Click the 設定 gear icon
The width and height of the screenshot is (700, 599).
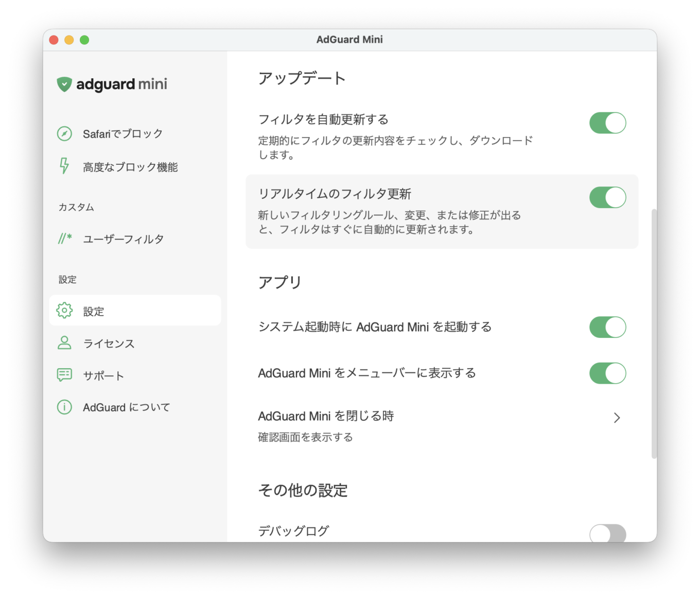64,311
